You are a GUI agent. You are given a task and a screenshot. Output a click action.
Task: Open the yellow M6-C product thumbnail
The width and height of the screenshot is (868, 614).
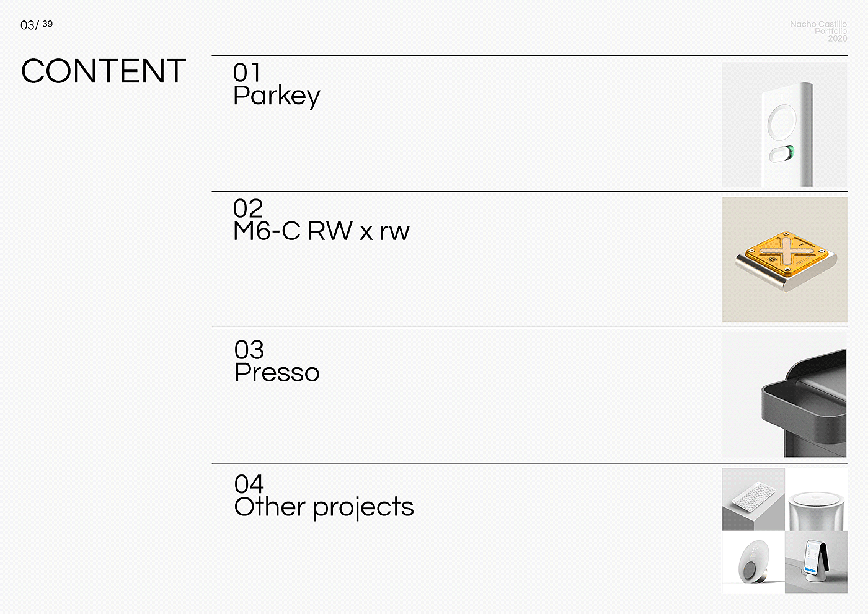pos(784,259)
